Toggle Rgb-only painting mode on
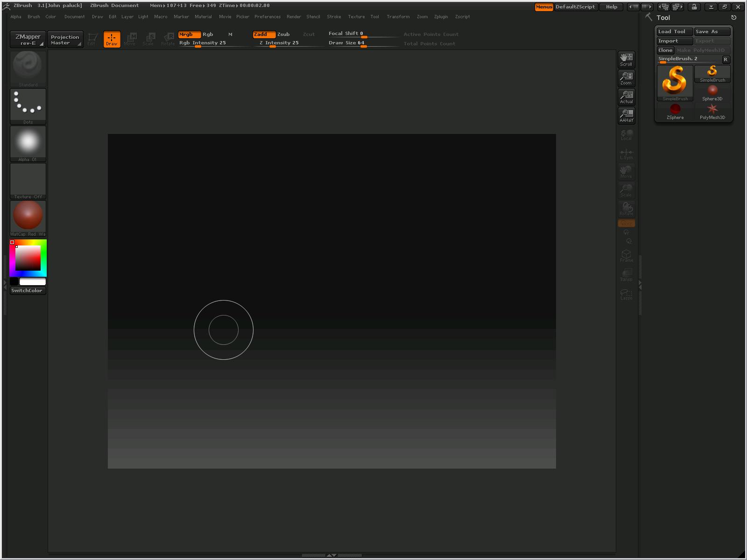The image size is (747, 560). click(208, 34)
